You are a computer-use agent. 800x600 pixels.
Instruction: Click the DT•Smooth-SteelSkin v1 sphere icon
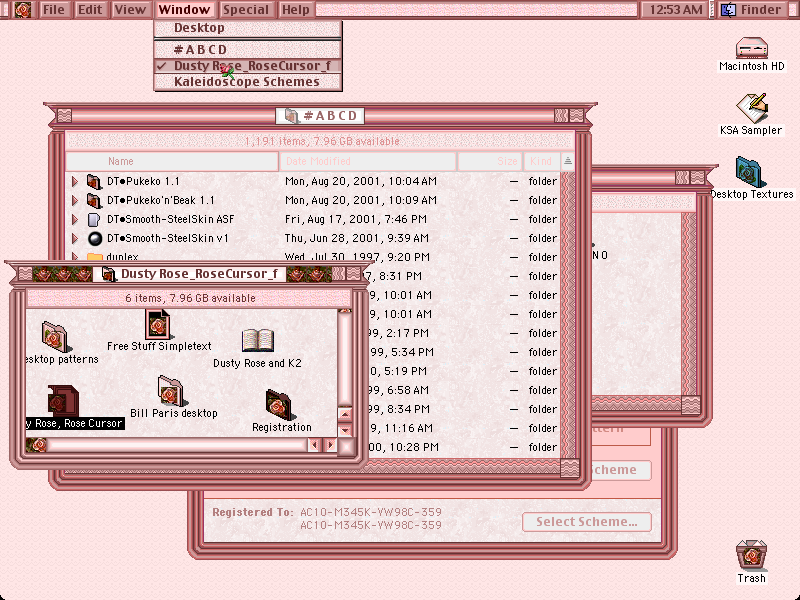(95, 238)
